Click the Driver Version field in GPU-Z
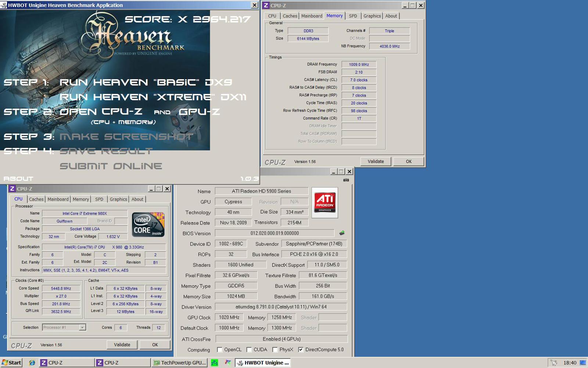Viewport: 588px width, 368px height. pyautogui.click(x=281, y=307)
